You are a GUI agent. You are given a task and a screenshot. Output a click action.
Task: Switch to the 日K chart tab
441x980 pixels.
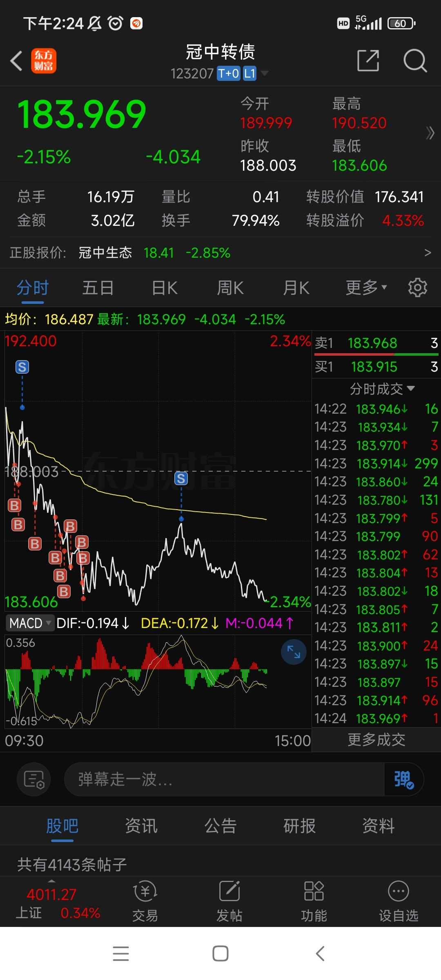pyautogui.click(x=165, y=287)
